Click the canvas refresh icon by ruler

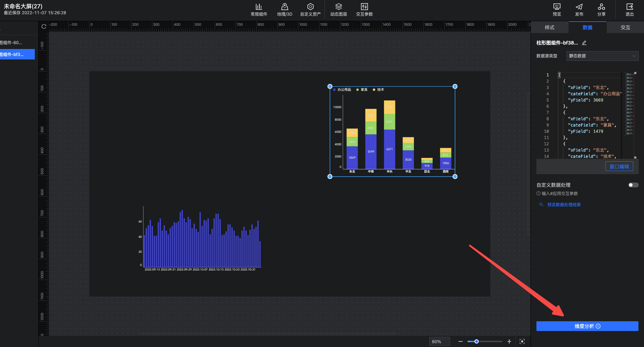click(x=44, y=26)
